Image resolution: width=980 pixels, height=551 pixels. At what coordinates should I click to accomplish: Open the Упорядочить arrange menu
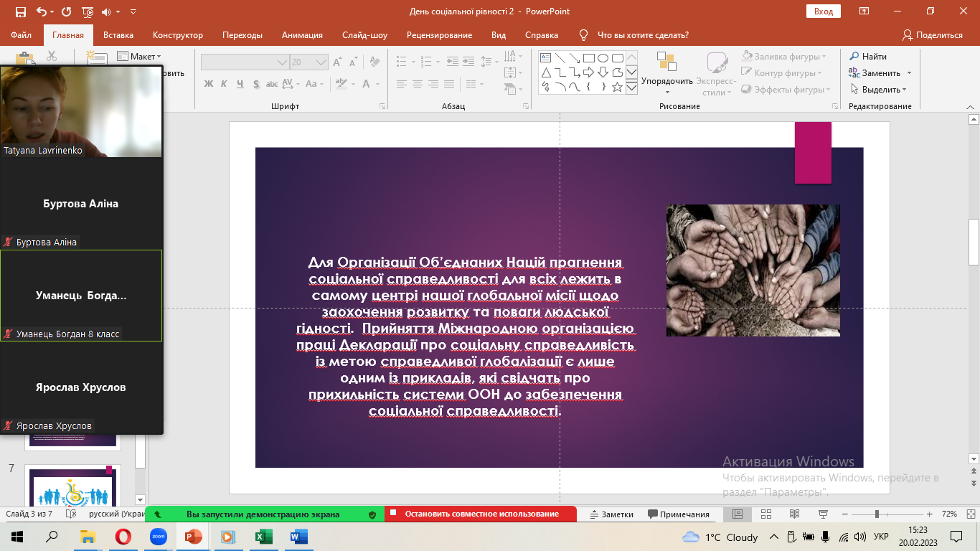[x=667, y=74]
